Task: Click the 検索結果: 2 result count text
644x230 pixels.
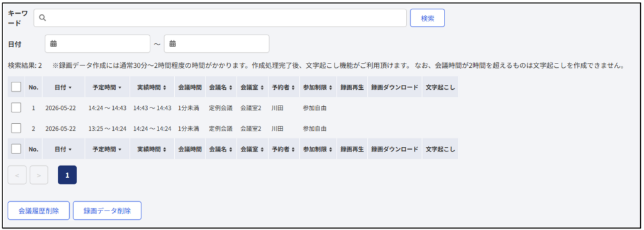Action: tap(25, 66)
